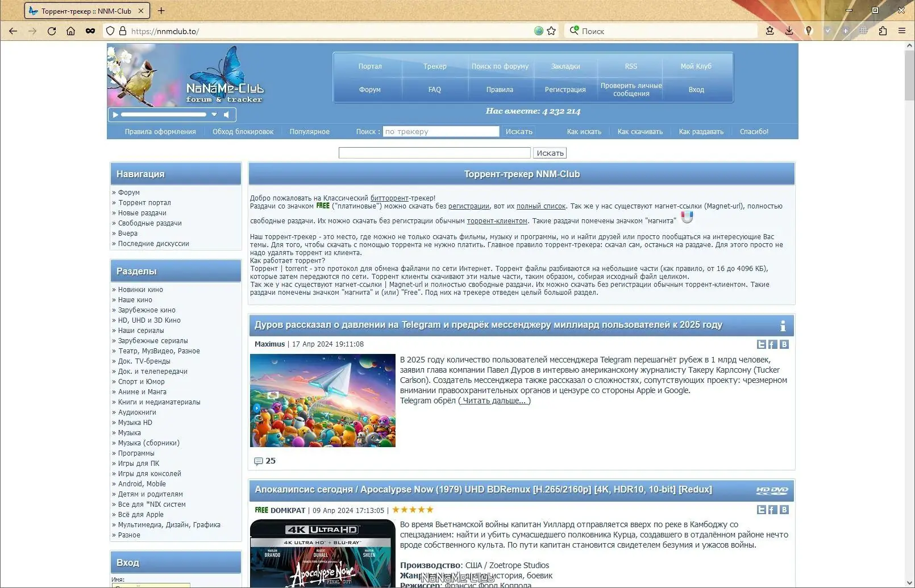Go to Регистрация in the top menu

[565, 90]
